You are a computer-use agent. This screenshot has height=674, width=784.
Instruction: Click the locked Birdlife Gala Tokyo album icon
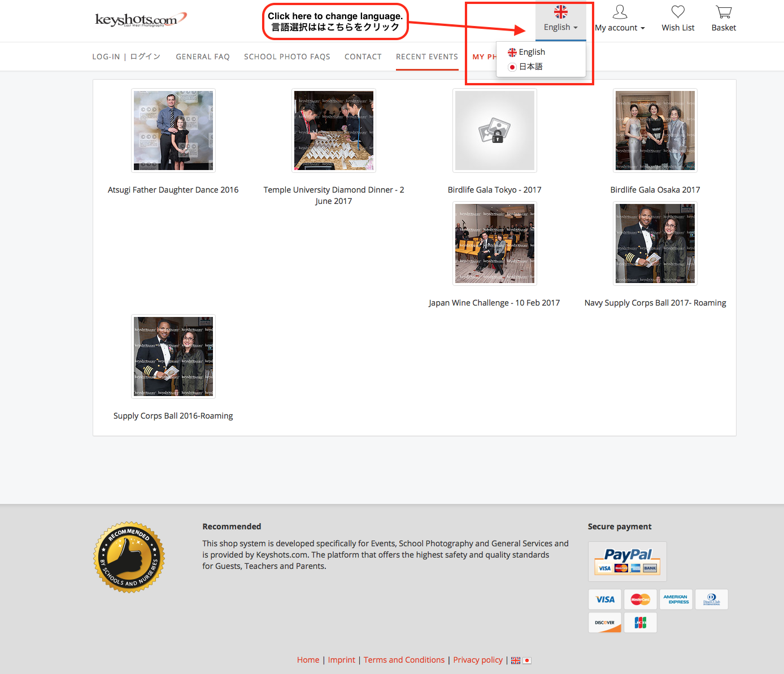[x=494, y=131]
